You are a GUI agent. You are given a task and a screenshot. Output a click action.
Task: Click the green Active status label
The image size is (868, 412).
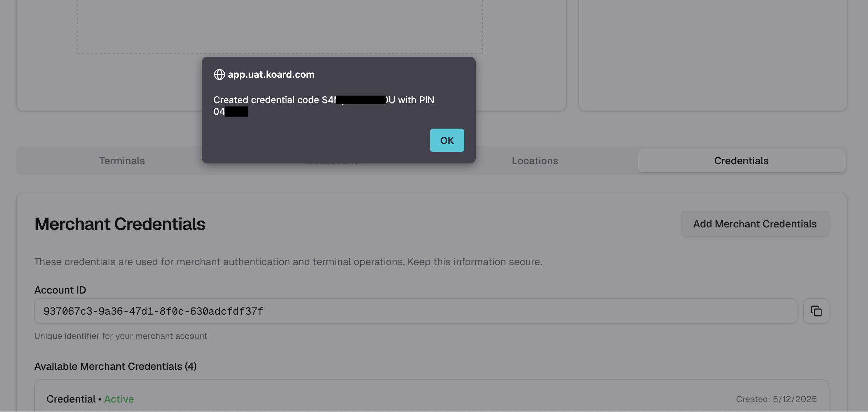(119, 399)
